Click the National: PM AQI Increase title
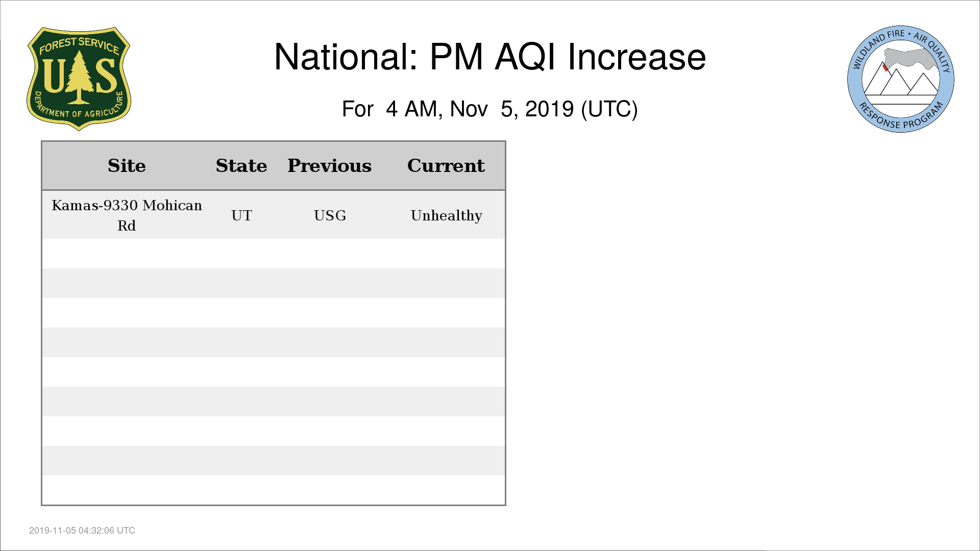 tap(490, 57)
